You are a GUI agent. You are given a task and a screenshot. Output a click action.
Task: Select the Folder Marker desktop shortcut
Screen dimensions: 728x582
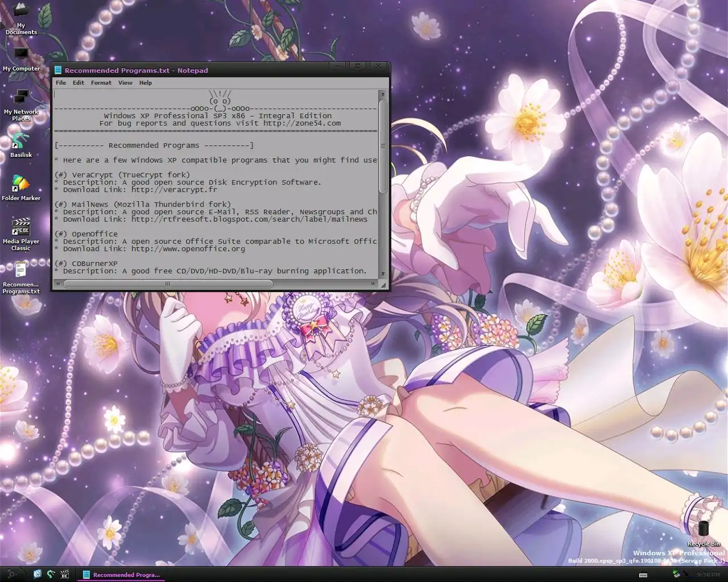click(21, 188)
